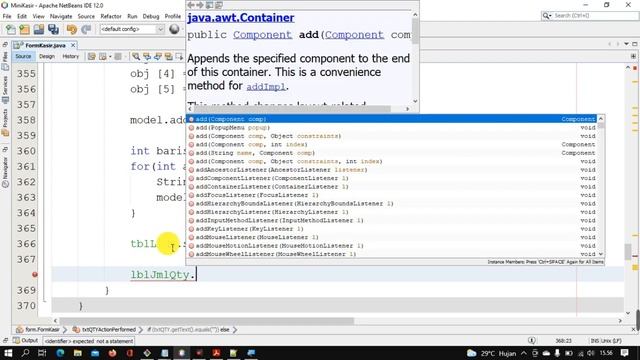The width and height of the screenshot is (640, 360).
Task: Click the Toggle Highlight Search icon
Action: (x=169, y=57)
